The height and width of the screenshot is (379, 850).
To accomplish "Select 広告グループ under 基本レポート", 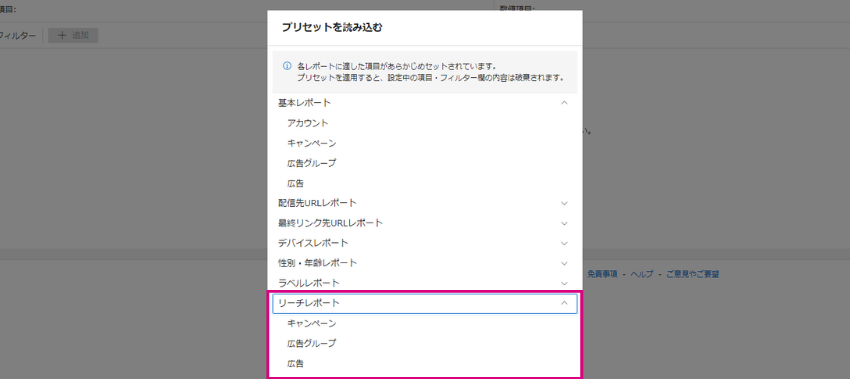I will 312,163.
